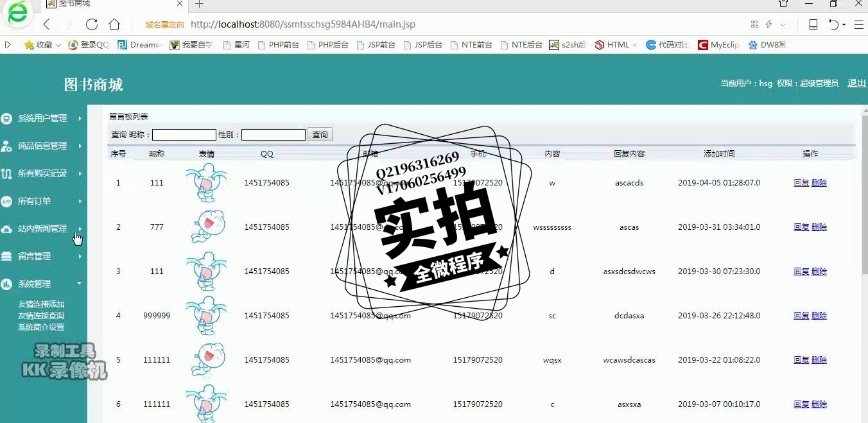The width and height of the screenshot is (868, 423).
Task: Click the emoticon image in row 2
Action: [207, 227]
